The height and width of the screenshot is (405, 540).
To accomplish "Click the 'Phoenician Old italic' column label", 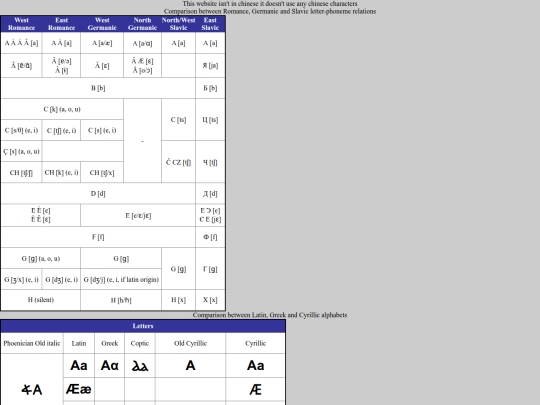I will point(32,343).
